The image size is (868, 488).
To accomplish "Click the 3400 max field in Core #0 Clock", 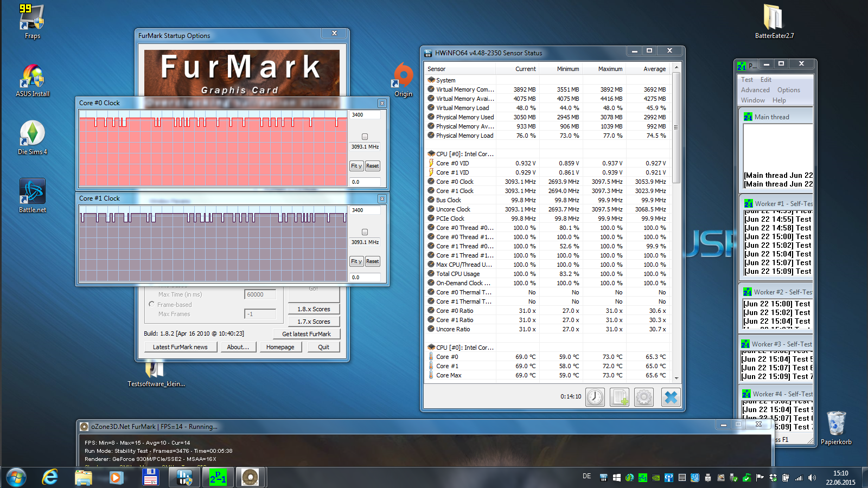I will click(x=365, y=115).
